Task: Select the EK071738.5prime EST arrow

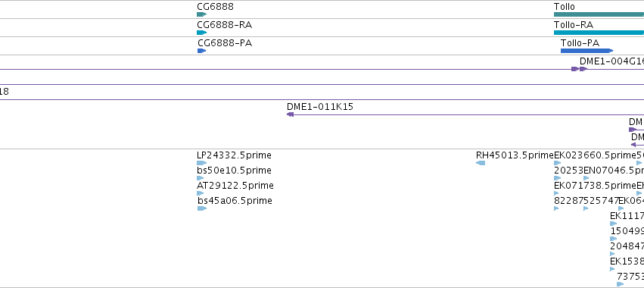Action: [x=557, y=193]
